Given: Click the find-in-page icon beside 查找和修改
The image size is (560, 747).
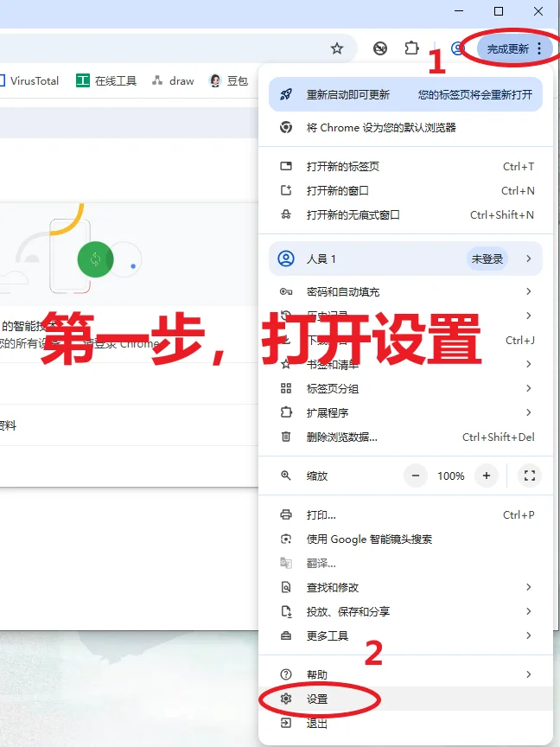Looking at the screenshot, I should point(286,587).
